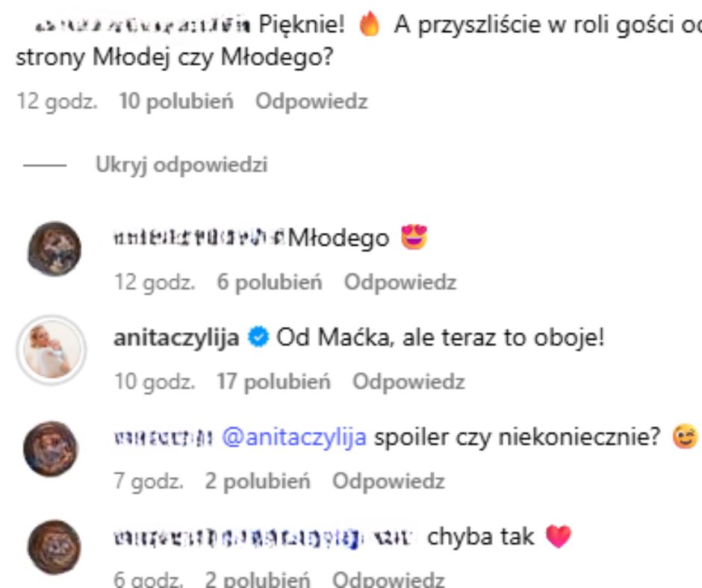Viewport: 702px width, 588px height.
Task: Click avatar of the spoiler question commenter
Action: point(51,448)
